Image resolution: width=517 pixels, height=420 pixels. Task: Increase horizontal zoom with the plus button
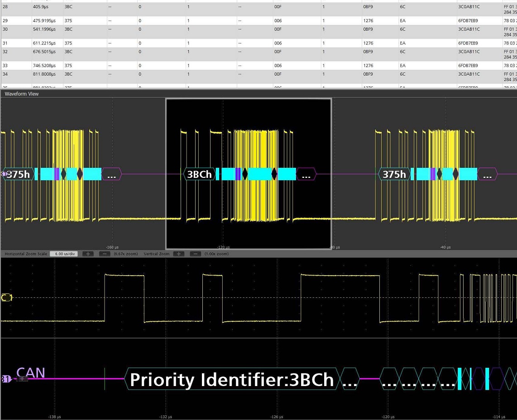88,254
